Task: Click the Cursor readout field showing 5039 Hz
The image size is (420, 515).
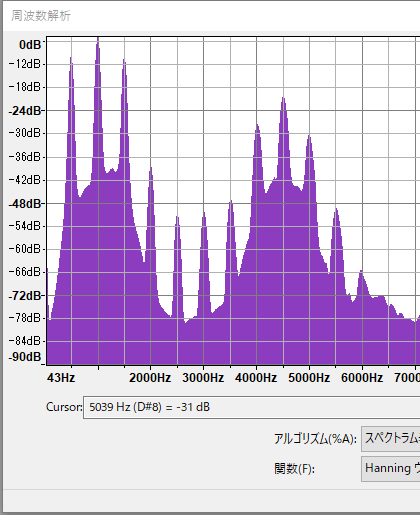Action: 252,407
